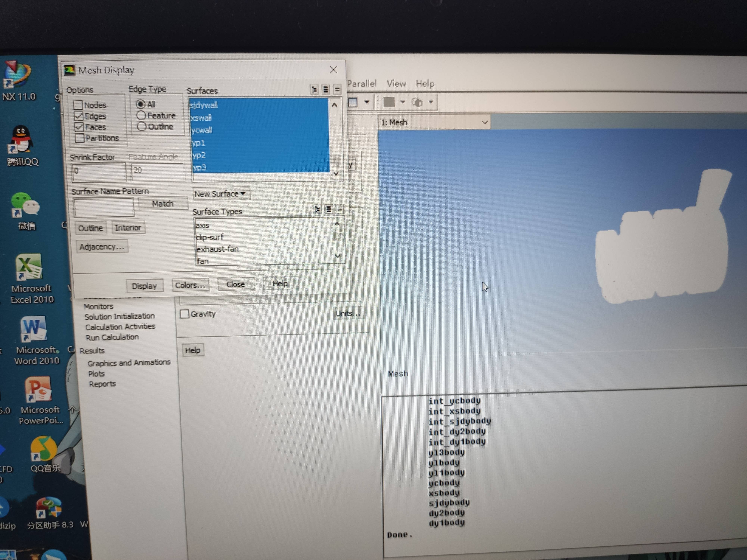Click the Display button
This screenshot has width=747, height=560.
[145, 286]
